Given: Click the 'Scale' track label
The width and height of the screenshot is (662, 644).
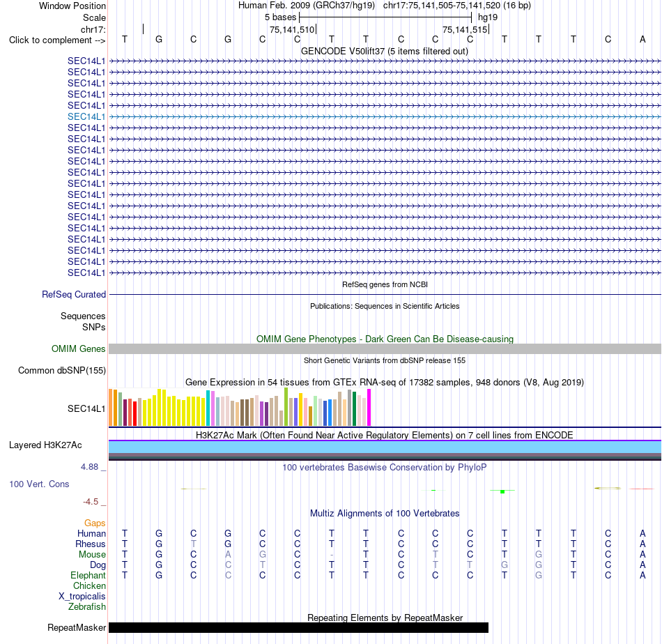Looking at the screenshot, I should (94, 17).
